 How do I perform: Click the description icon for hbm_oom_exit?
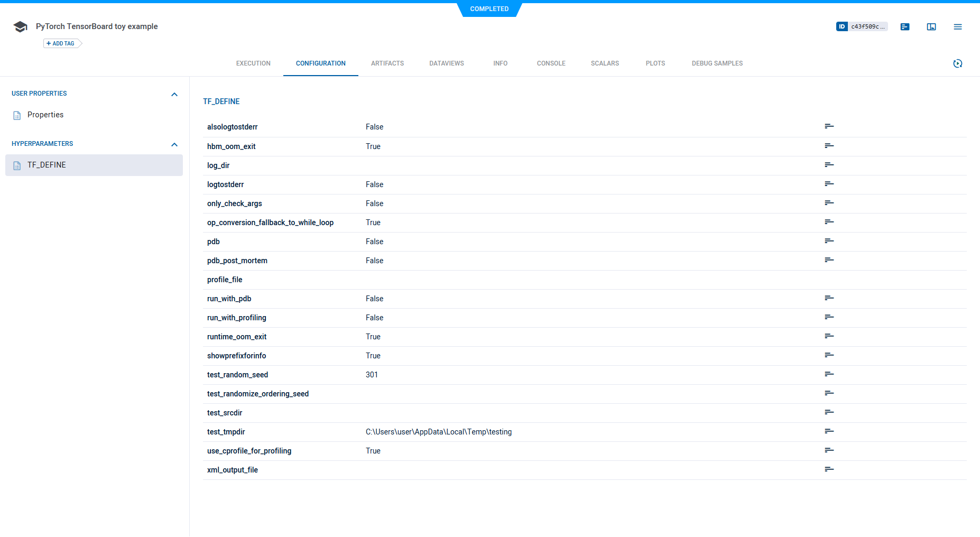(x=829, y=146)
